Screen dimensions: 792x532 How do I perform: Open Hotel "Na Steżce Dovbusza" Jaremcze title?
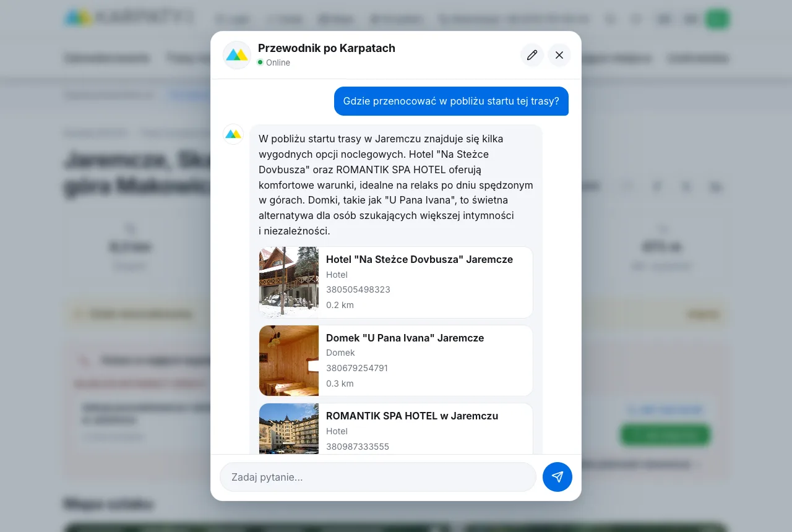click(x=420, y=259)
